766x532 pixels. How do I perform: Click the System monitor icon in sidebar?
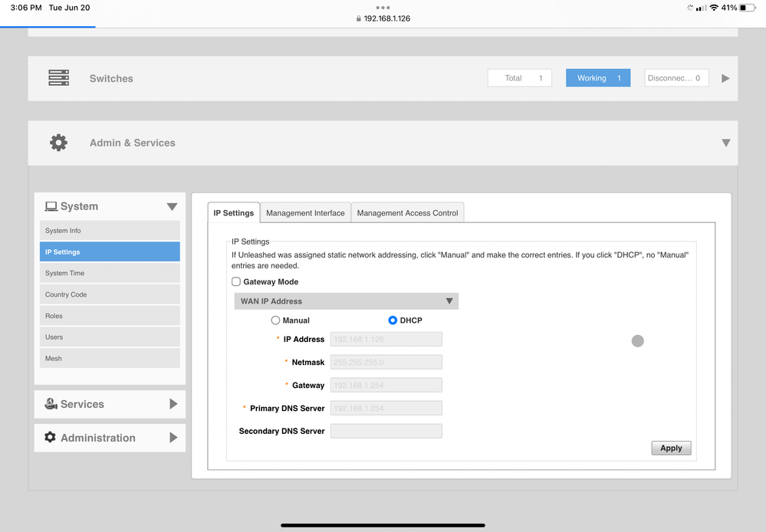51,206
